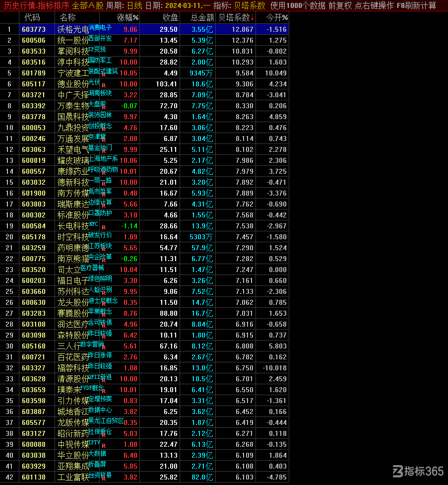Click beta value 12.867
Viewport: 448px width, 485px height.
(243, 29)
